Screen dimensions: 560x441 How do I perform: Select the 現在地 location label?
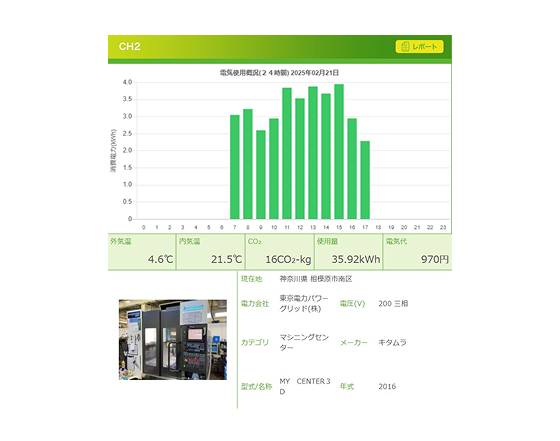point(251,279)
